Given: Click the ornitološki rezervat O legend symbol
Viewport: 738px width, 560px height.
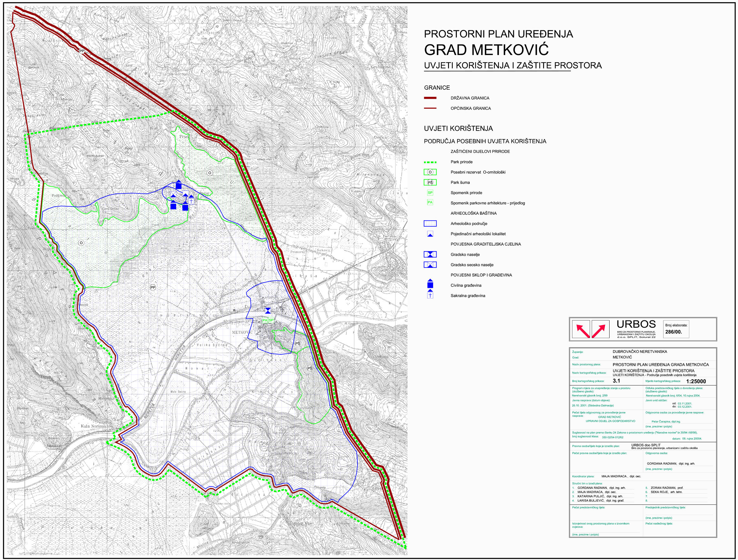Looking at the screenshot, I should pos(430,172).
